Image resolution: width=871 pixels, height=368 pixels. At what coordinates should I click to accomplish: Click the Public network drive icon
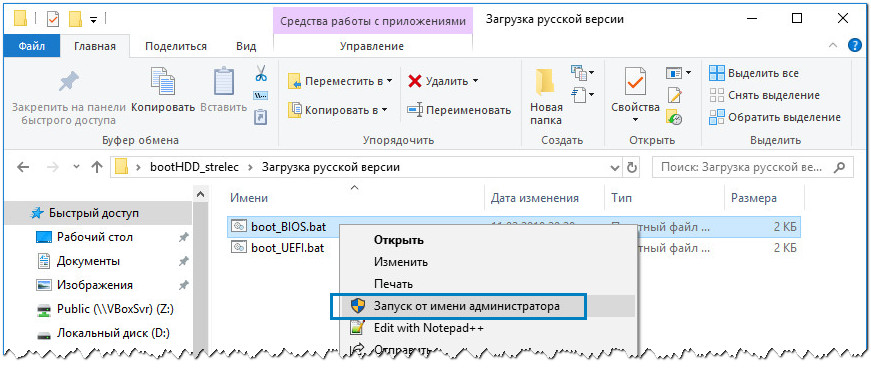click(44, 309)
